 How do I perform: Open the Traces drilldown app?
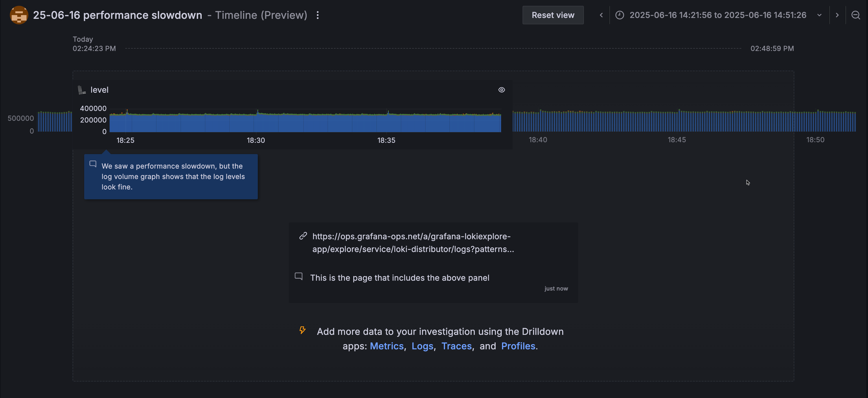[456, 346]
